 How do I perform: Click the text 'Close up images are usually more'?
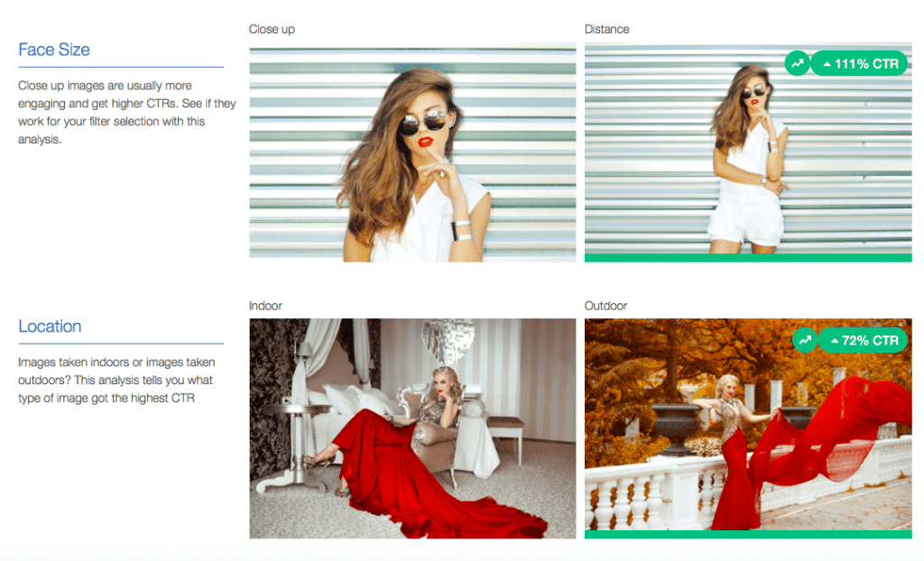click(105, 86)
